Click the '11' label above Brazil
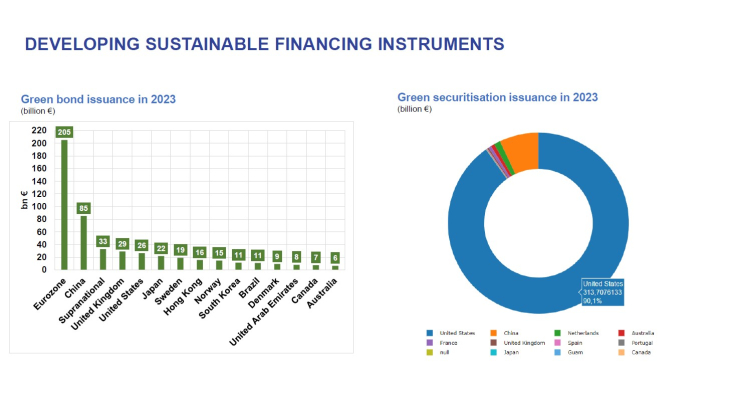 coord(258,255)
